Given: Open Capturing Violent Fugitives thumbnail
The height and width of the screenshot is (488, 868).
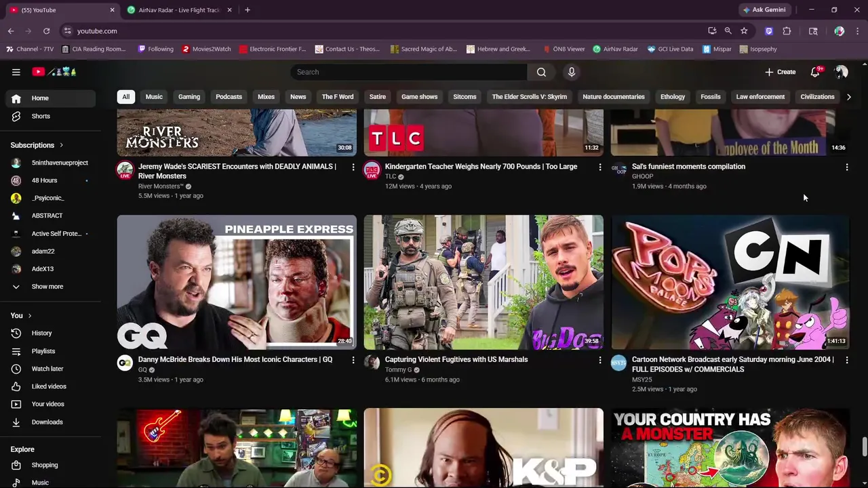Looking at the screenshot, I should coord(484,283).
